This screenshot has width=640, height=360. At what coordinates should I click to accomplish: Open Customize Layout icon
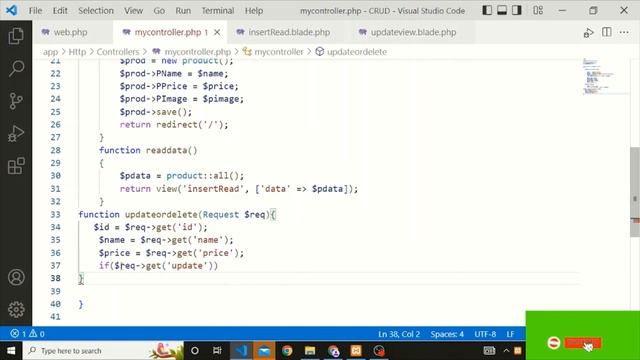[x=538, y=10]
